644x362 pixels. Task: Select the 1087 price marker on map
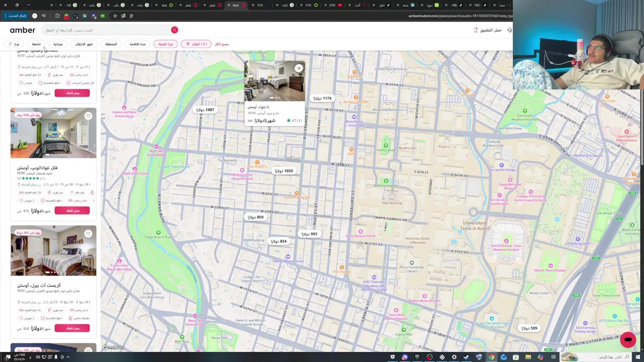click(205, 110)
